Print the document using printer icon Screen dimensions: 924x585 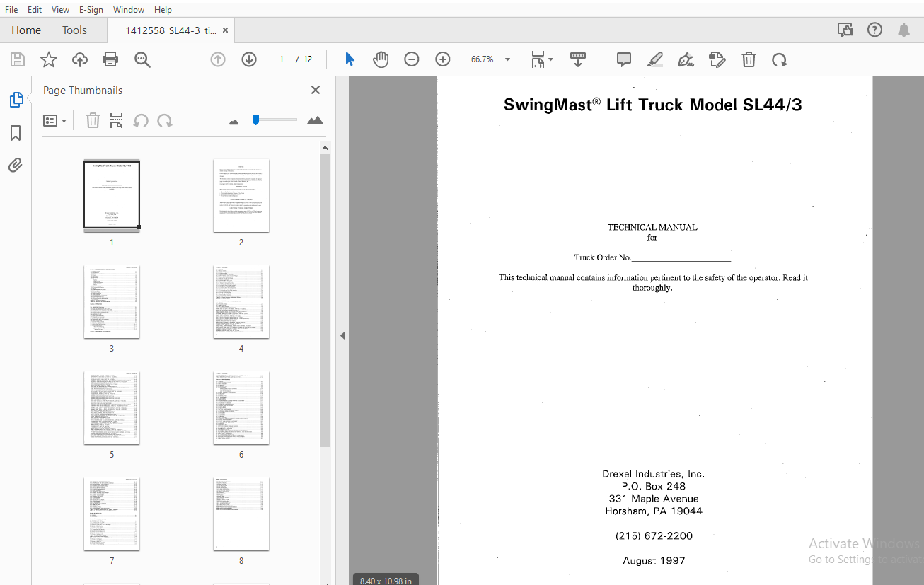pos(110,59)
